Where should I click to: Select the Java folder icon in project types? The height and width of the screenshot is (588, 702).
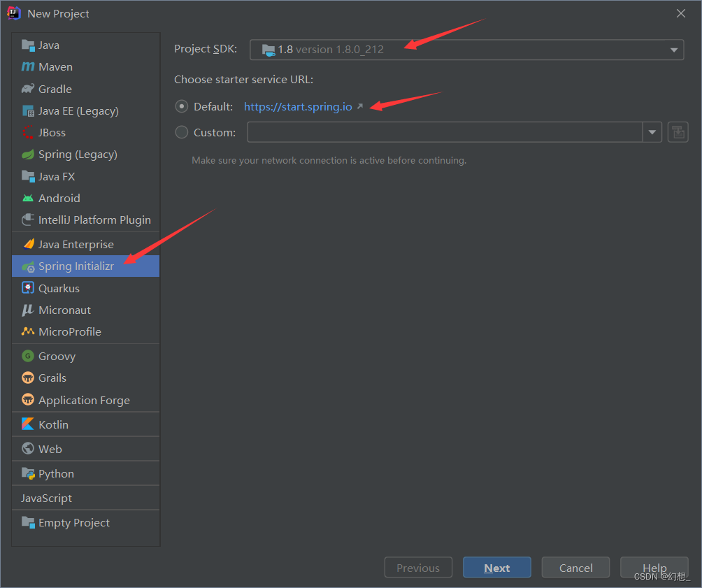coord(28,45)
